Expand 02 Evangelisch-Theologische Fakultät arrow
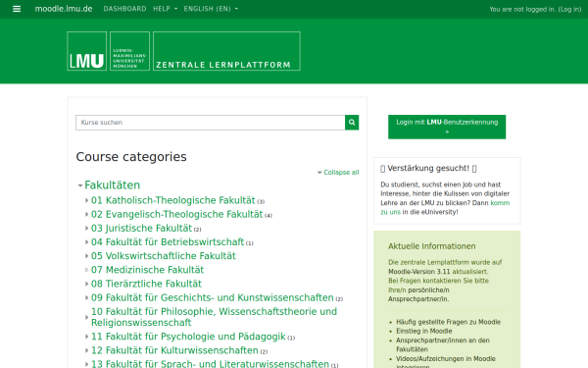Image resolution: width=588 pixels, height=368 pixels. [86, 214]
